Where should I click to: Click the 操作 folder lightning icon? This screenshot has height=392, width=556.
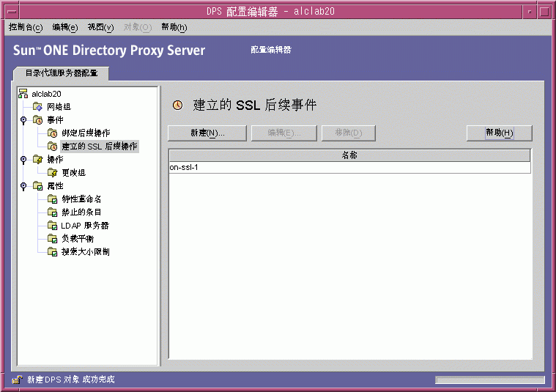[x=38, y=159]
